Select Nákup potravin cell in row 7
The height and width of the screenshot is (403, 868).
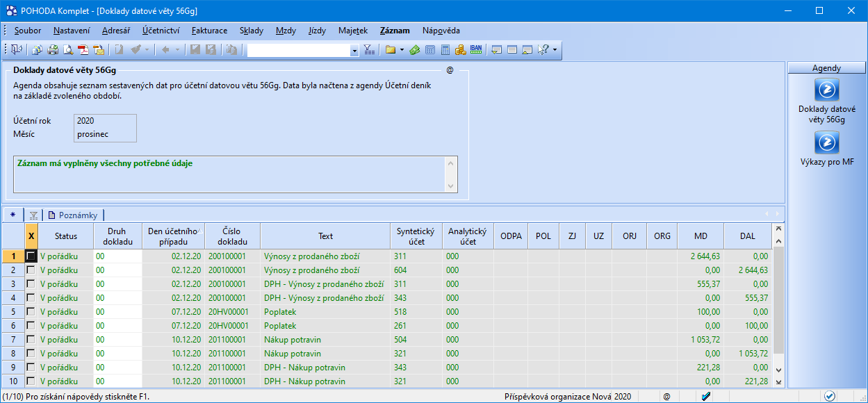(325, 340)
